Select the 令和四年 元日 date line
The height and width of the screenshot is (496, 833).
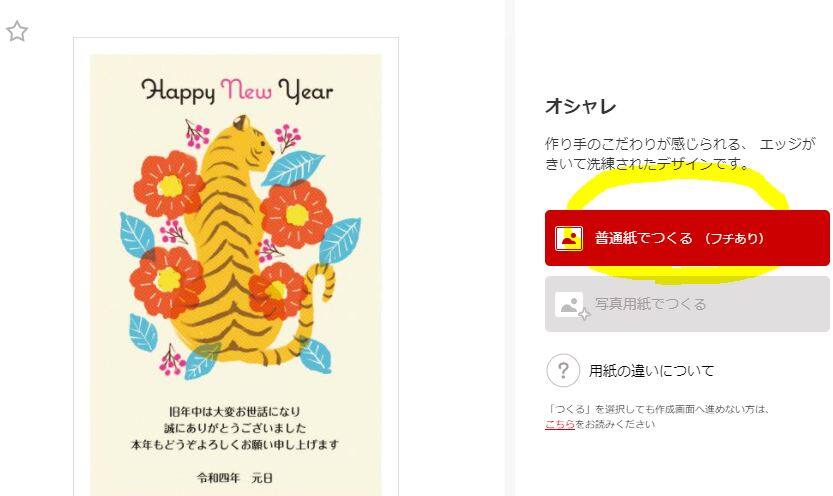[x=234, y=478]
